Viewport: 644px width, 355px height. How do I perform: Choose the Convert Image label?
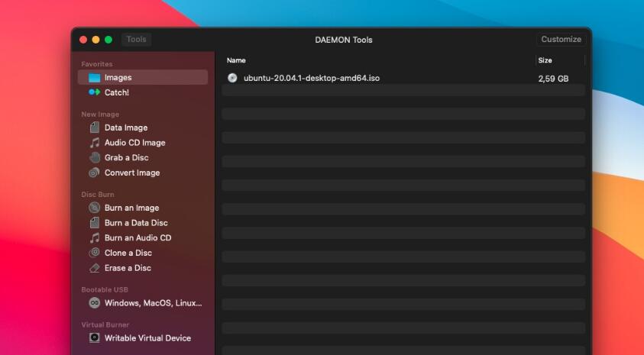click(x=132, y=173)
